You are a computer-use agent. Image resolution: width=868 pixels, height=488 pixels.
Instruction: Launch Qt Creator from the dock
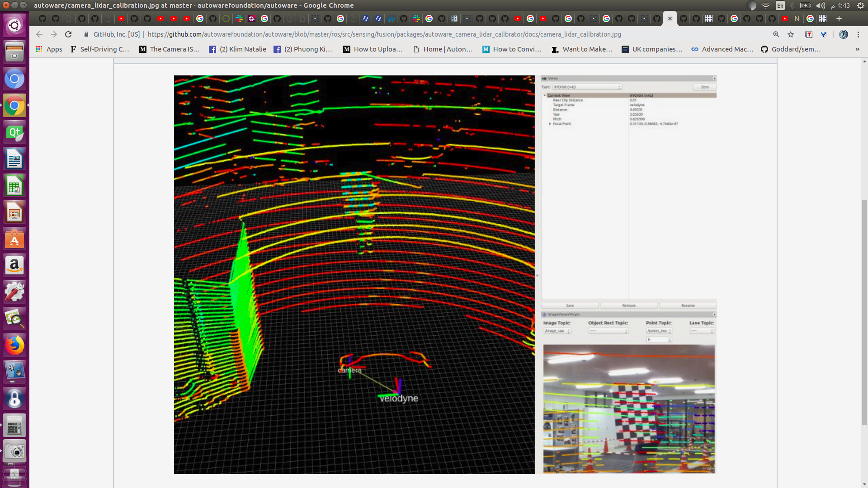[x=14, y=132]
